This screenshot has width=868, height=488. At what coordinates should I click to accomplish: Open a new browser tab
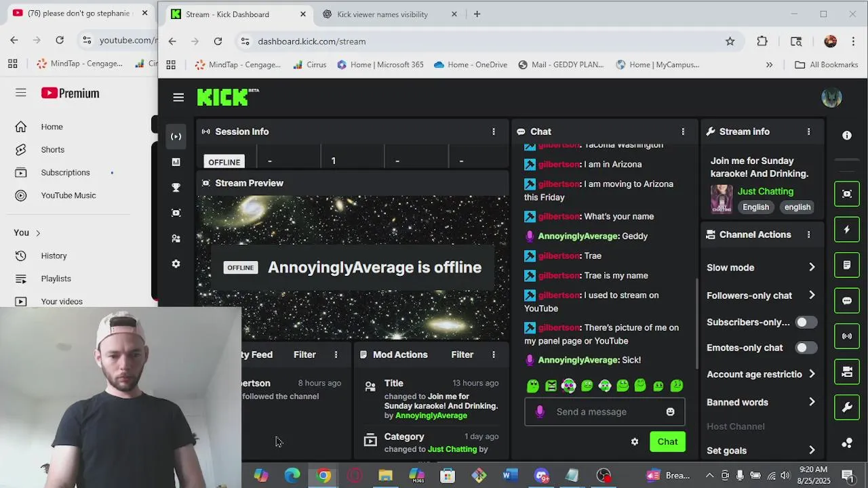coord(477,14)
